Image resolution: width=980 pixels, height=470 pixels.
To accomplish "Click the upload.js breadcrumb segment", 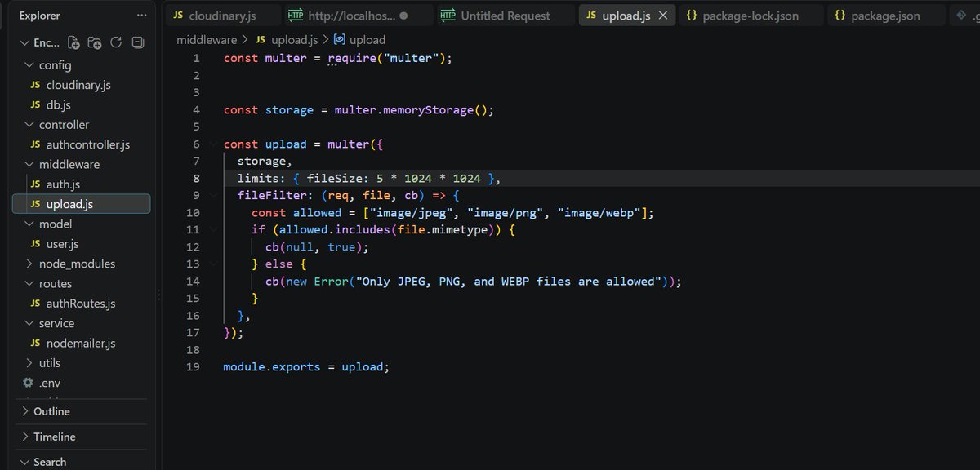I will pyautogui.click(x=286, y=39).
